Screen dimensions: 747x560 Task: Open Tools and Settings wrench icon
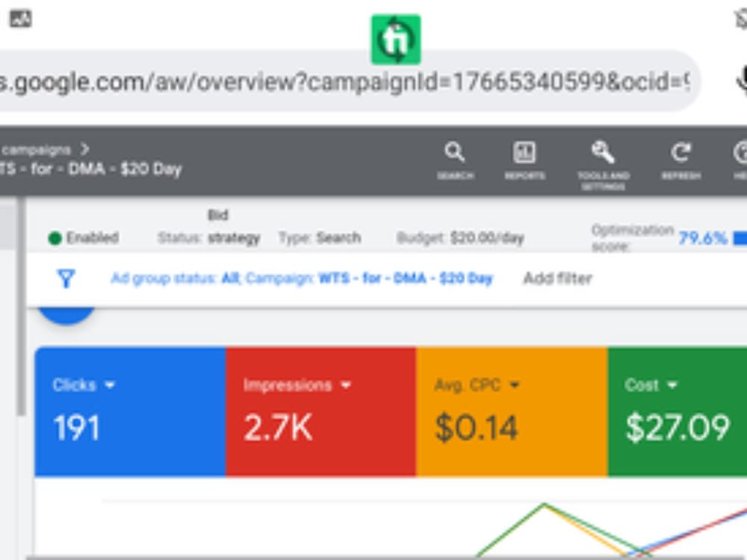603,165
